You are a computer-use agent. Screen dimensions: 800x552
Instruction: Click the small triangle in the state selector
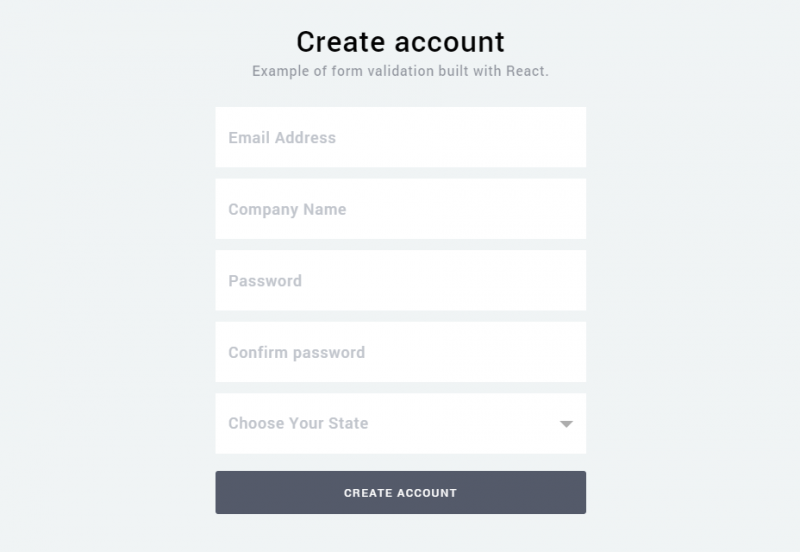click(x=566, y=424)
